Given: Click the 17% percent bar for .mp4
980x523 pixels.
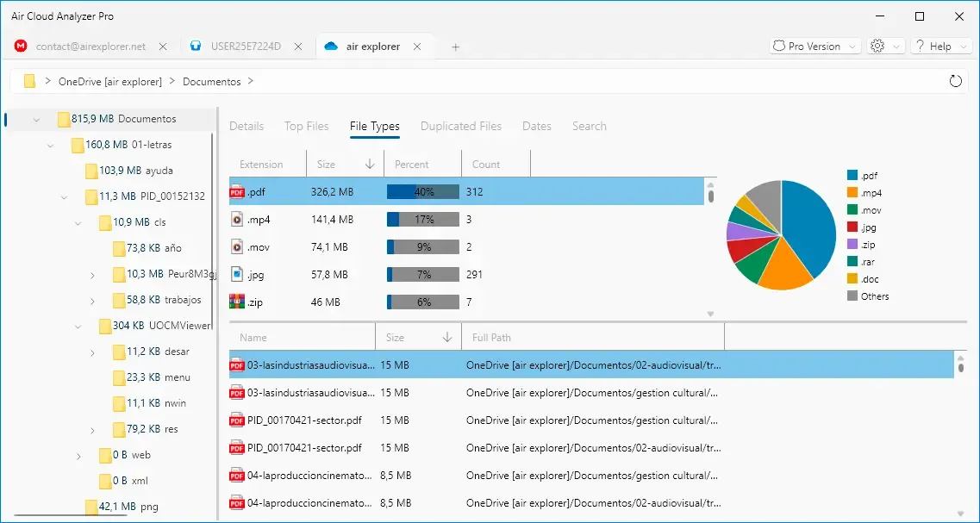Looking at the screenshot, I should (x=423, y=220).
